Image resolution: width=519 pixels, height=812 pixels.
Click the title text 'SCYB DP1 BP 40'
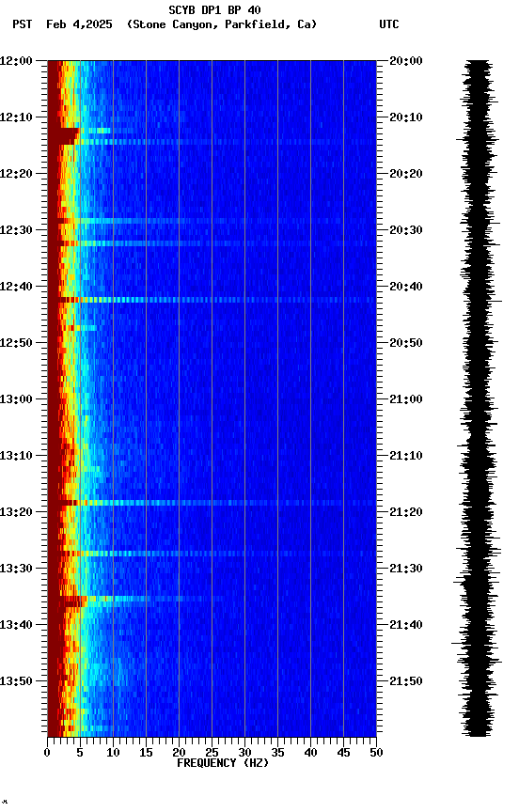tap(214, 10)
